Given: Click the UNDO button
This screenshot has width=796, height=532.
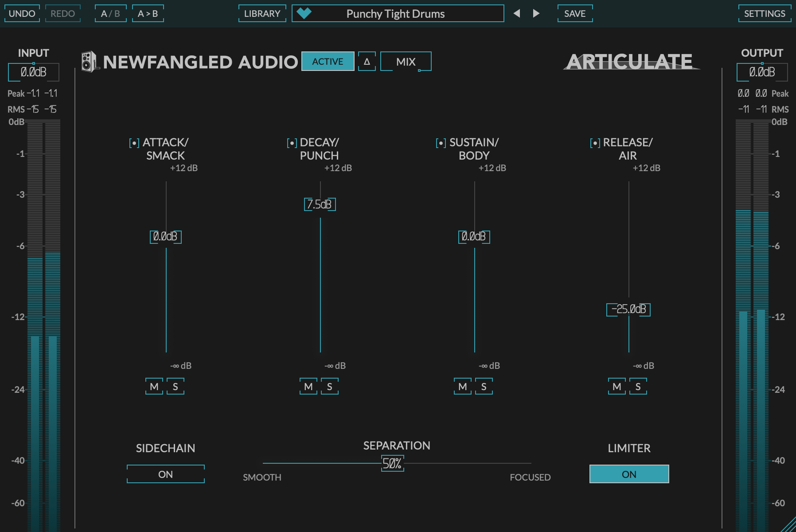Looking at the screenshot, I should pyautogui.click(x=22, y=14).
